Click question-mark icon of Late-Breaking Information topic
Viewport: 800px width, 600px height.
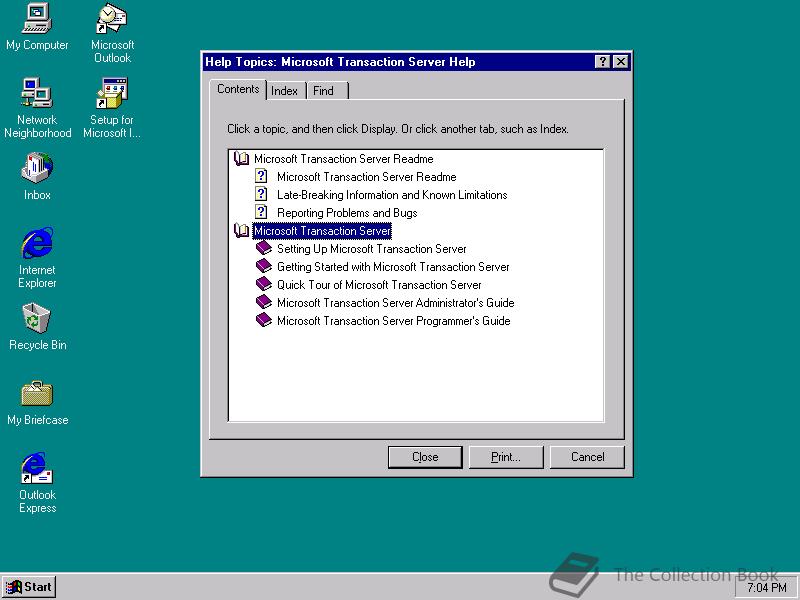pyautogui.click(x=261, y=194)
